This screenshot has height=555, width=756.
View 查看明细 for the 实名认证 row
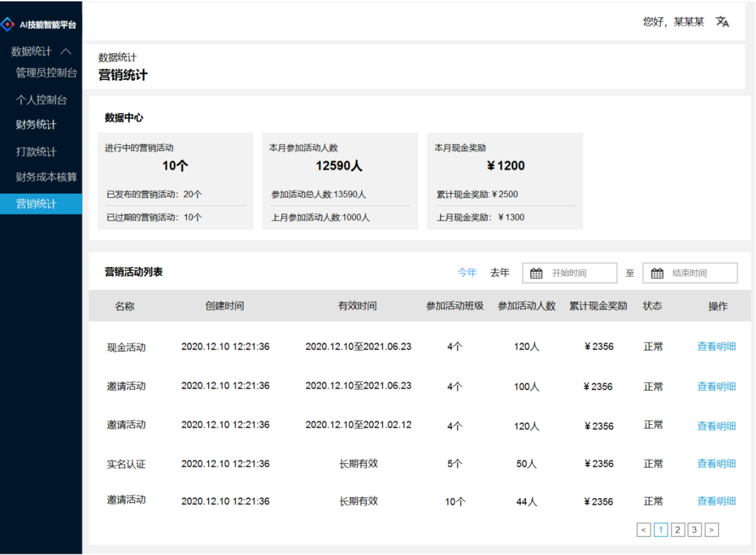(x=716, y=463)
